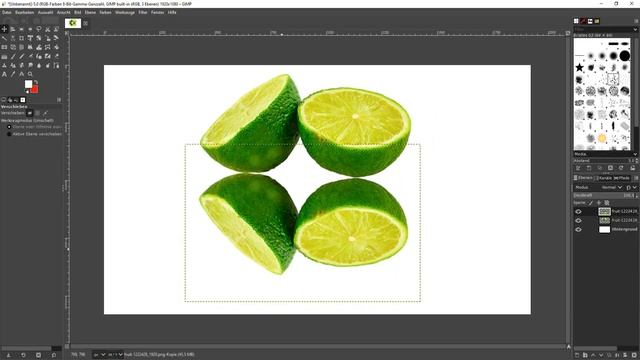Image resolution: width=640 pixels, height=360 pixels.
Task: Duplicate the current layer
Action: point(609,355)
